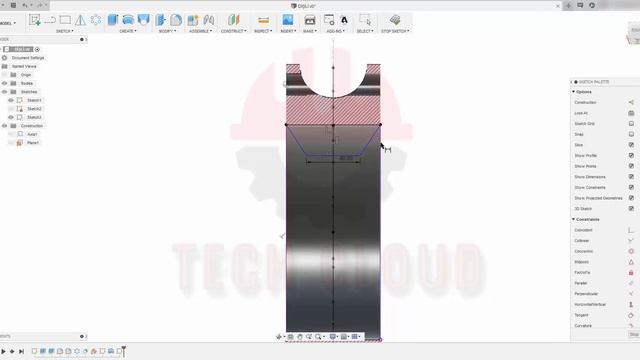
Task: Click the Make 3D print icon
Action: [x=310, y=20]
